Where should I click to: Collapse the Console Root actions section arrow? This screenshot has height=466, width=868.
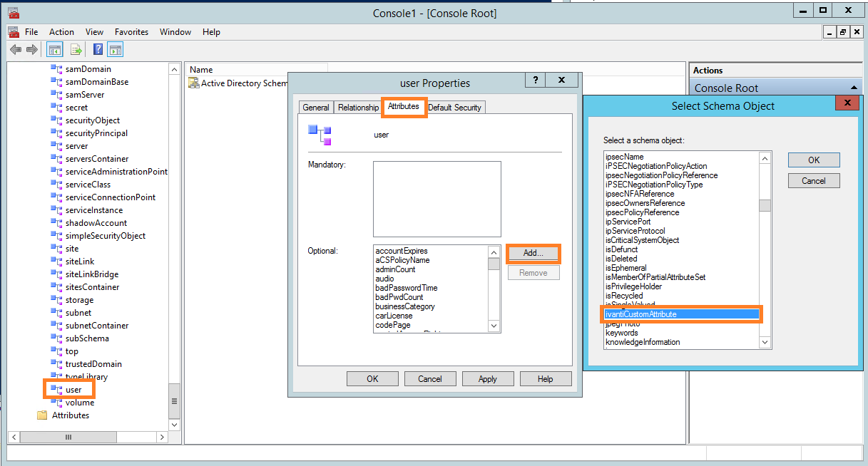tap(853, 88)
